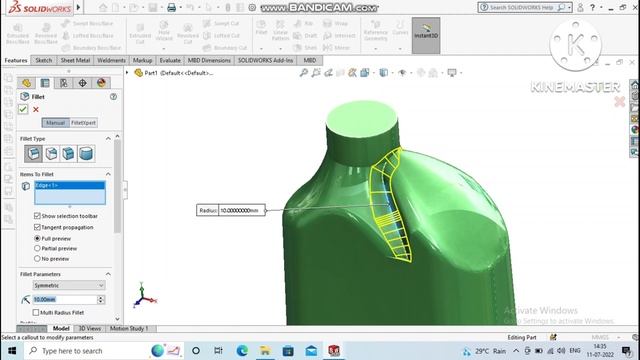This screenshot has width=640, height=360.
Task: Select Edge<1> in Items To Fillet list
Action: pos(70,185)
